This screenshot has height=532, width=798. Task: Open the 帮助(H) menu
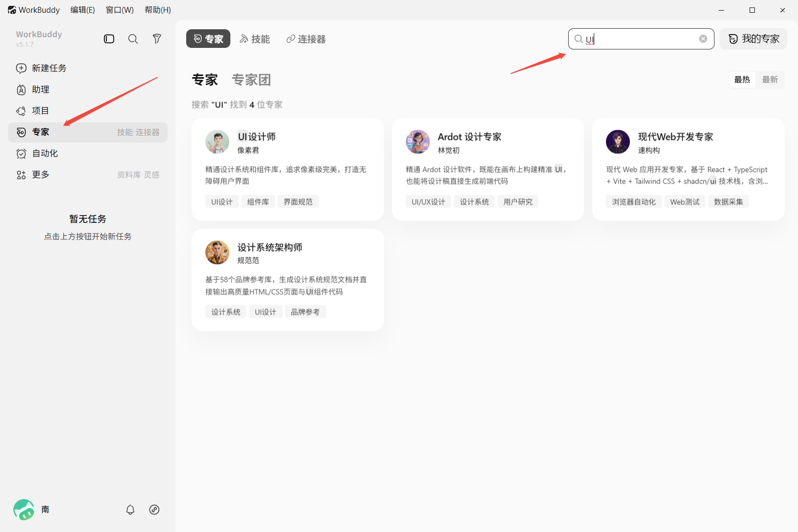(x=157, y=10)
